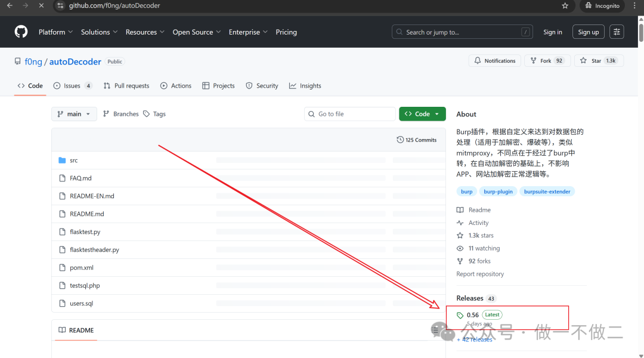
Task: Click the README book icon
Action: coord(62,330)
